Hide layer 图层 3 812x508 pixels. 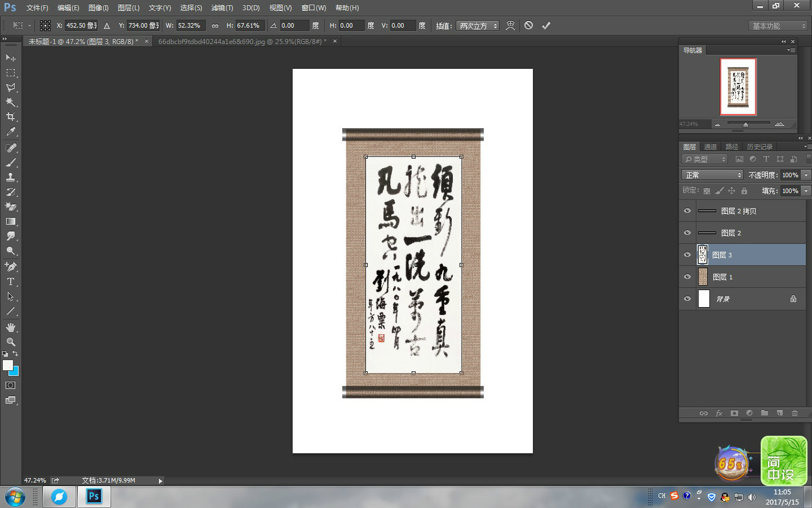687,255
